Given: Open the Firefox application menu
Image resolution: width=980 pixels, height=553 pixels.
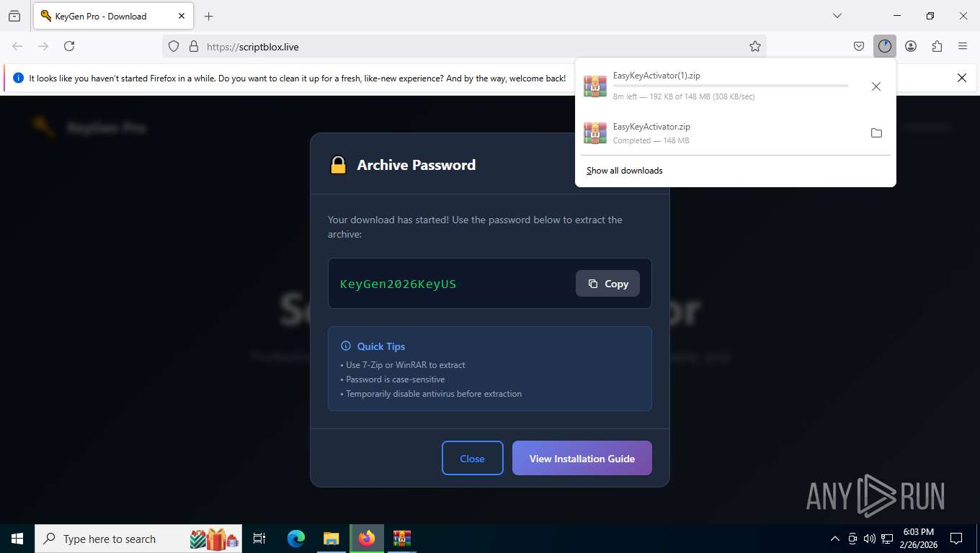Looking at the screenshot, I should click(963, 46).
